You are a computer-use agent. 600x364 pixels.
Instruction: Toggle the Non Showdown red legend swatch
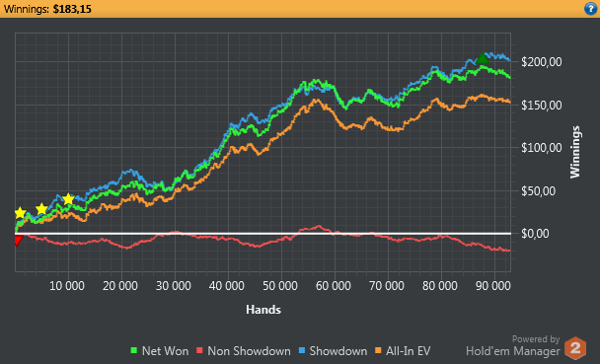(199, 350)
